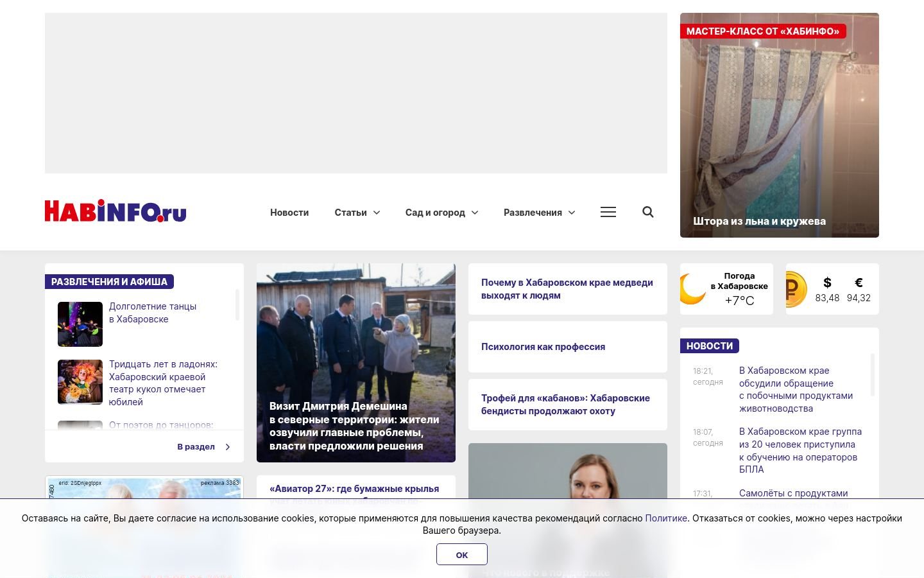Click the «18:07, сегодня» news timestamp
924x578 pixels.
tap(708, 437)
